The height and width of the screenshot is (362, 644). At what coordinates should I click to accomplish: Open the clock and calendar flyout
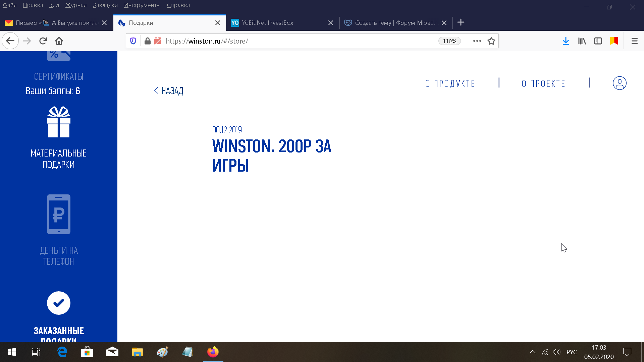599,352
